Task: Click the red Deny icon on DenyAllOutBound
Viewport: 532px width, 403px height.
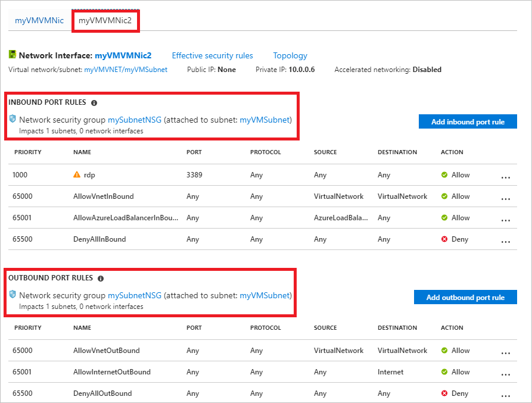Action: coord(446,393)
